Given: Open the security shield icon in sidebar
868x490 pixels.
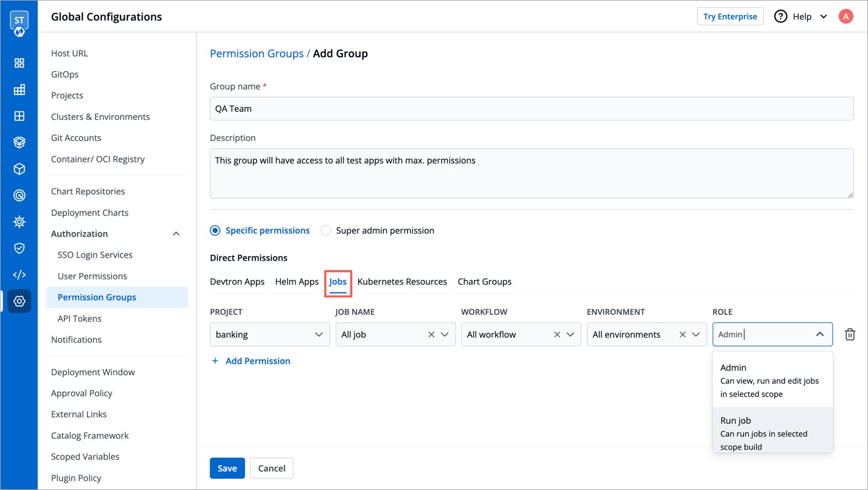Looking at the screenshot, I should pos(19,248).
